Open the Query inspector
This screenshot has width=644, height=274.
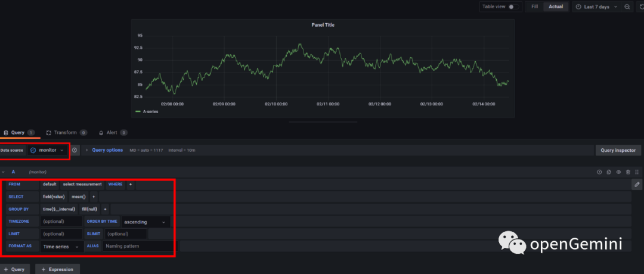[618, 151]
